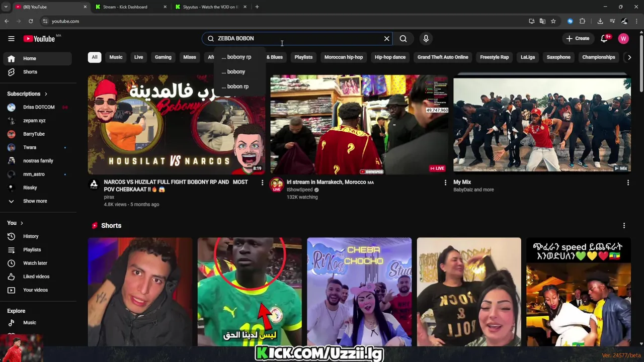Open Watch later in the sidebar
The height and width of the screenshot is (362, 644).
point(38,263)
